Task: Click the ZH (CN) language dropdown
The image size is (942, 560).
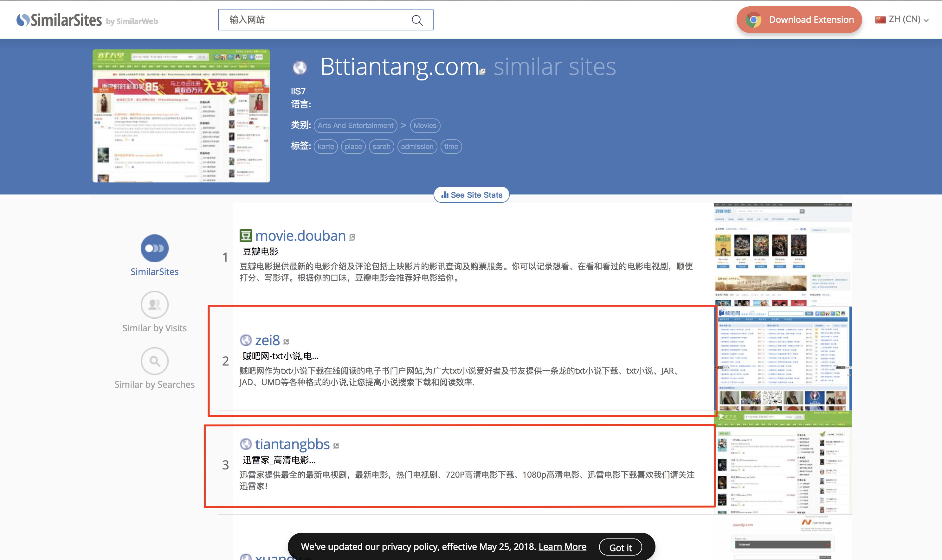Action: (904, 19)
